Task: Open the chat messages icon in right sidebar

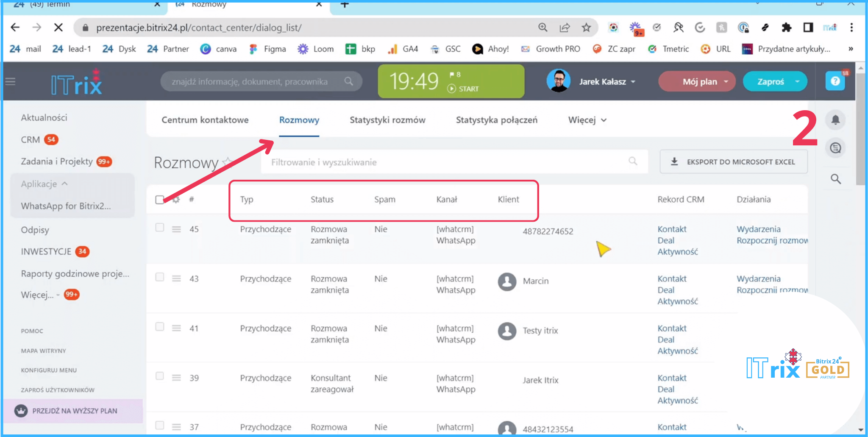Action: (835, 148)
